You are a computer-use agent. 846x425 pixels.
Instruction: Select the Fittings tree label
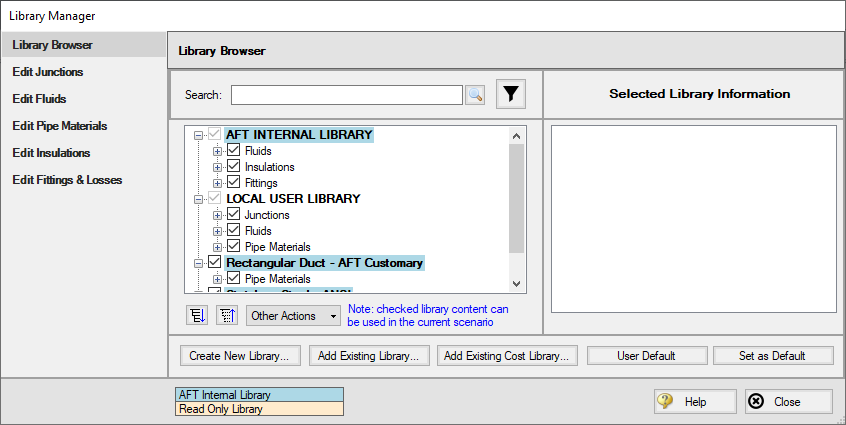(261, 183)
